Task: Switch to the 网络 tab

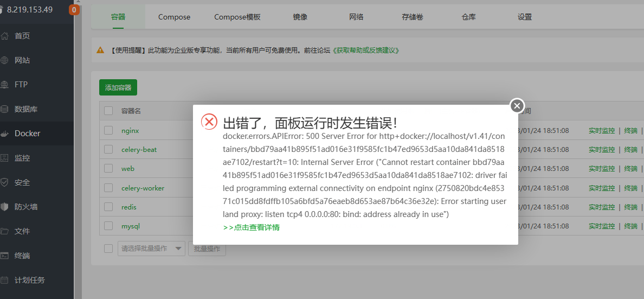Action: tap(356, 17)
